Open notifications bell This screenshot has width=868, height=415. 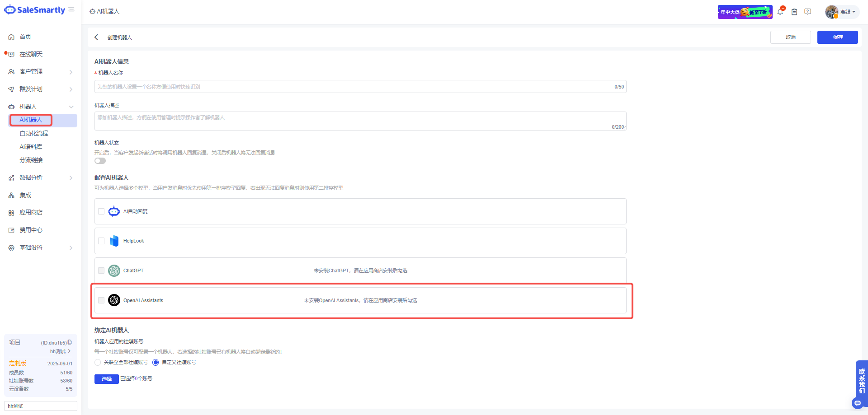[780, 12]
